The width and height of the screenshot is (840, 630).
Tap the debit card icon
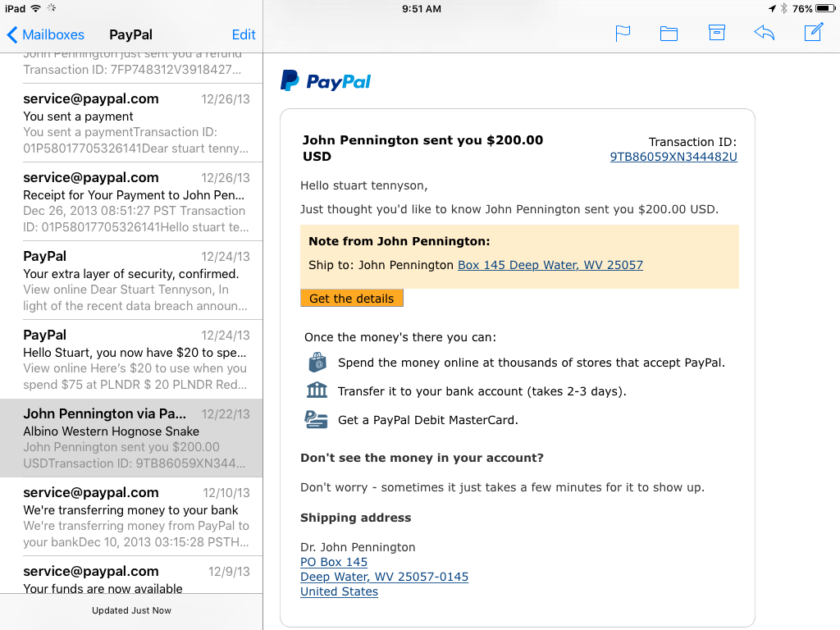pyautogui.click(x=316, y=419)
